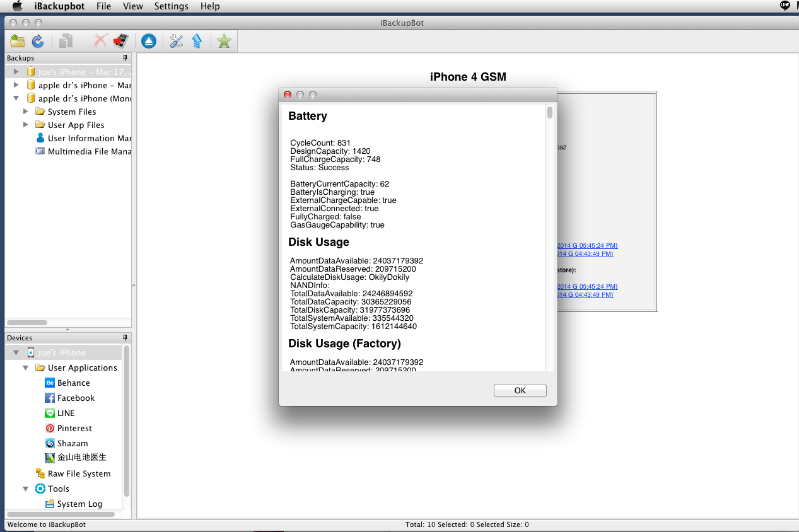Screen dimensions: 799x532
Task: Click 'Welcome to iBackupBot' status text
Action: point(46,524)
